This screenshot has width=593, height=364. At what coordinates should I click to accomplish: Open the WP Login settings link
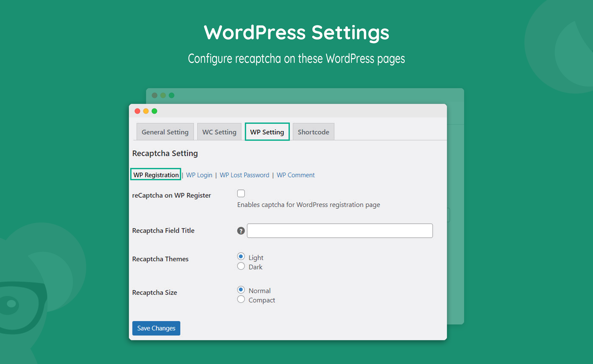tap(199, 175)
